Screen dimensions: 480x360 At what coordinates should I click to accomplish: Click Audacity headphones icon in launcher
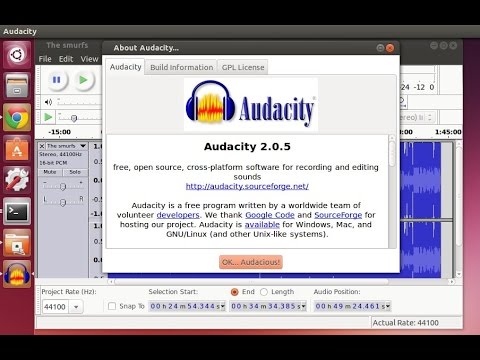(17, 274)
